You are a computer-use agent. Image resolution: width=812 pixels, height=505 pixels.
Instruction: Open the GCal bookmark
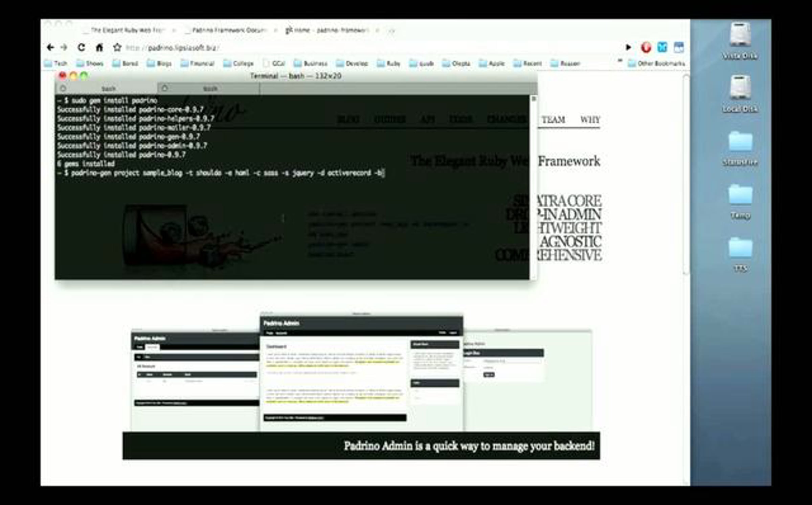tap(274, 64)
